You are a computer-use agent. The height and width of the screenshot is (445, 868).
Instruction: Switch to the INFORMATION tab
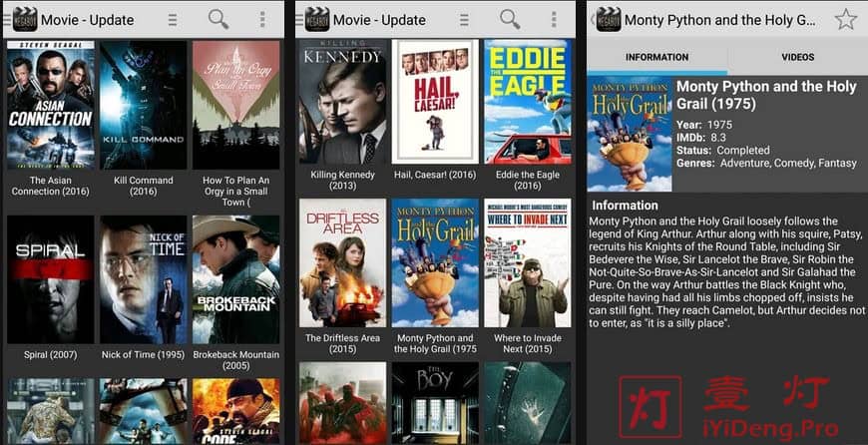click(x=656, y=57)
